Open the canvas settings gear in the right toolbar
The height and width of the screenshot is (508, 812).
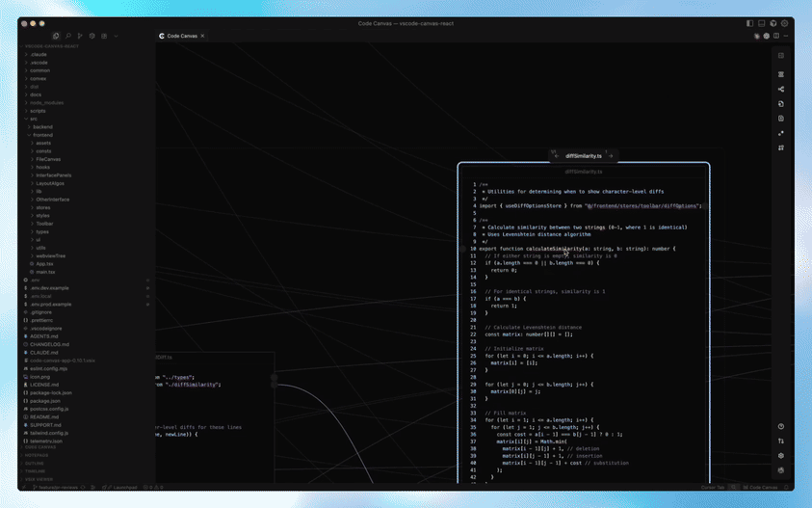click(x=781, y=456)
